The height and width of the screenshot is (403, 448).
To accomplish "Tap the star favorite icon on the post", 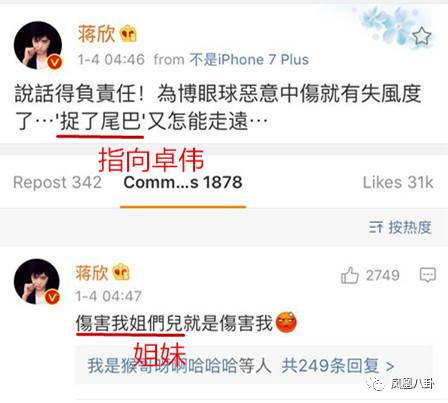I will click(421, 36).
